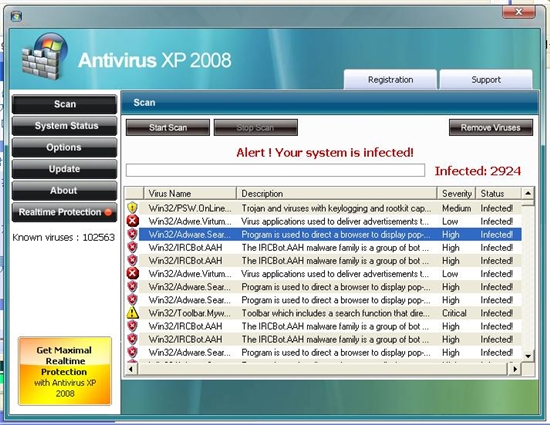Open the About section
550x425 pixels.
[65, 190]
